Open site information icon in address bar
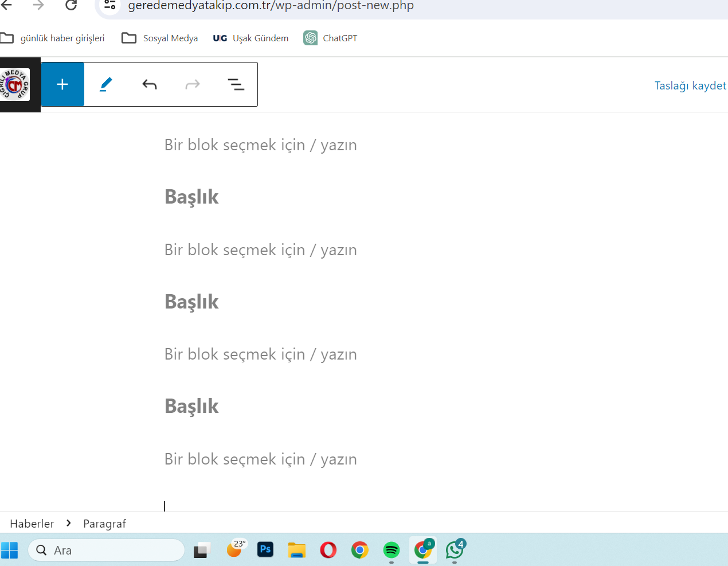 [x=110, y=6]
